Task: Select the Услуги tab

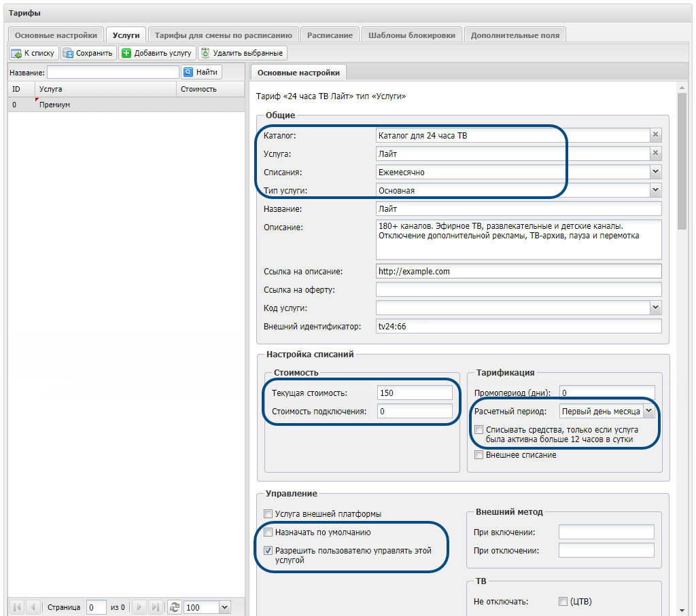Action: tap(126, 35)
